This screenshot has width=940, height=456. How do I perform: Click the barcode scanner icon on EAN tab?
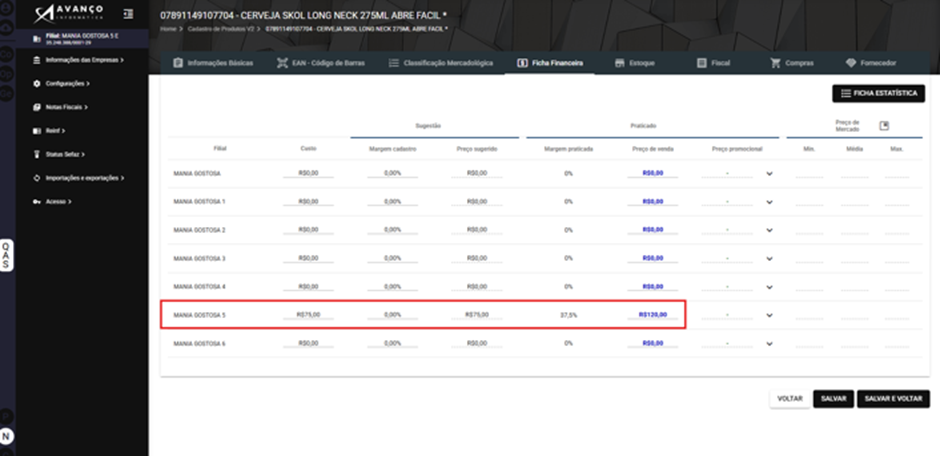282,63
